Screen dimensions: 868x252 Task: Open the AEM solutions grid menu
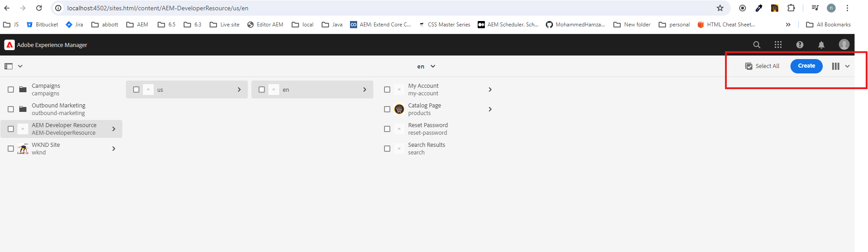[778, 45]
